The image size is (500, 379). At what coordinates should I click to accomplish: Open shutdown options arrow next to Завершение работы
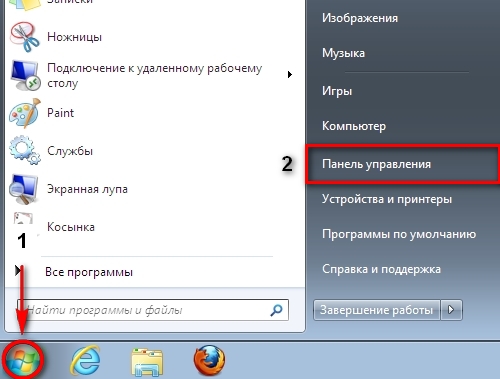[x=451, y=310]
